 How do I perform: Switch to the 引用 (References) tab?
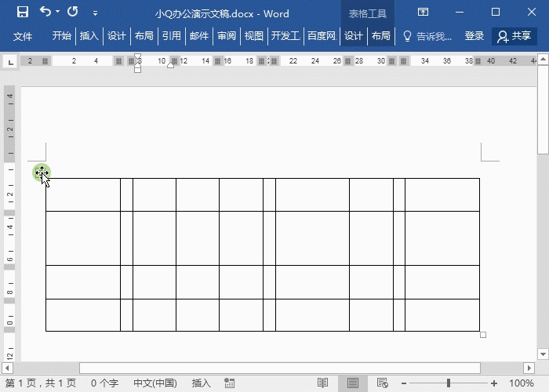tap(171, 36)
